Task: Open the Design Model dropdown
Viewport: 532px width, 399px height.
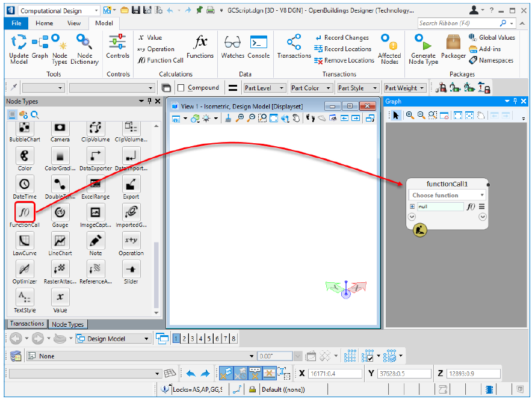Action: click(113, 339)
